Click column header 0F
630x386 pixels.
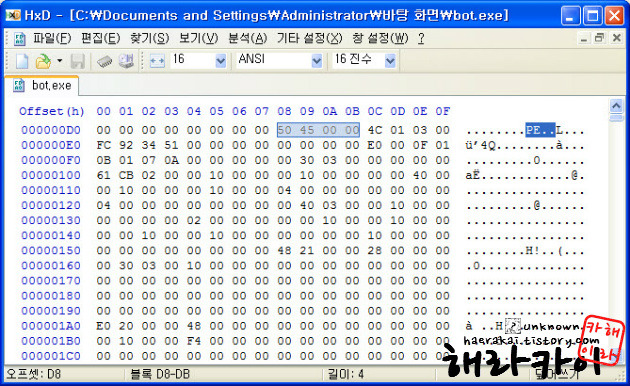point(443,111)
